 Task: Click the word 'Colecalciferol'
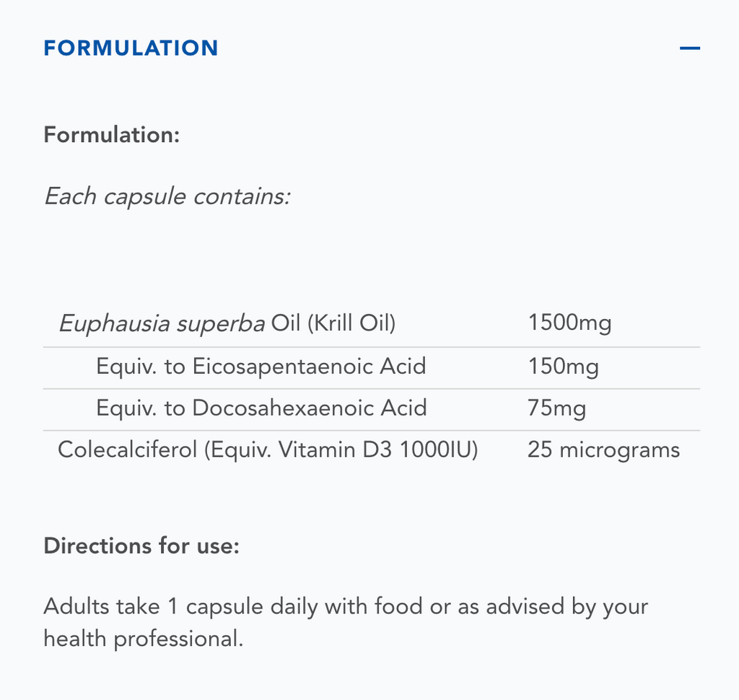tap(127, 450)
